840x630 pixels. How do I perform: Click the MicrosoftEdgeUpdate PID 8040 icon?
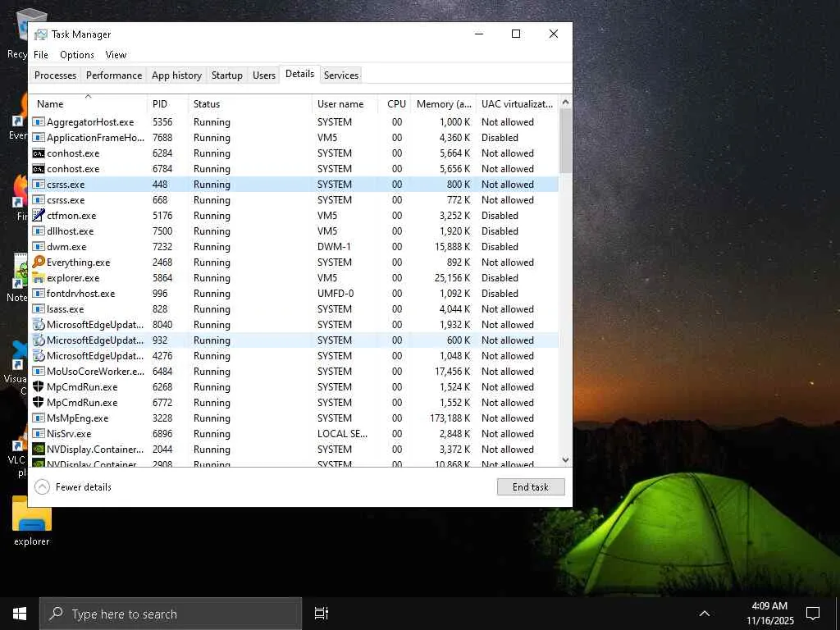tap(38, 324)
